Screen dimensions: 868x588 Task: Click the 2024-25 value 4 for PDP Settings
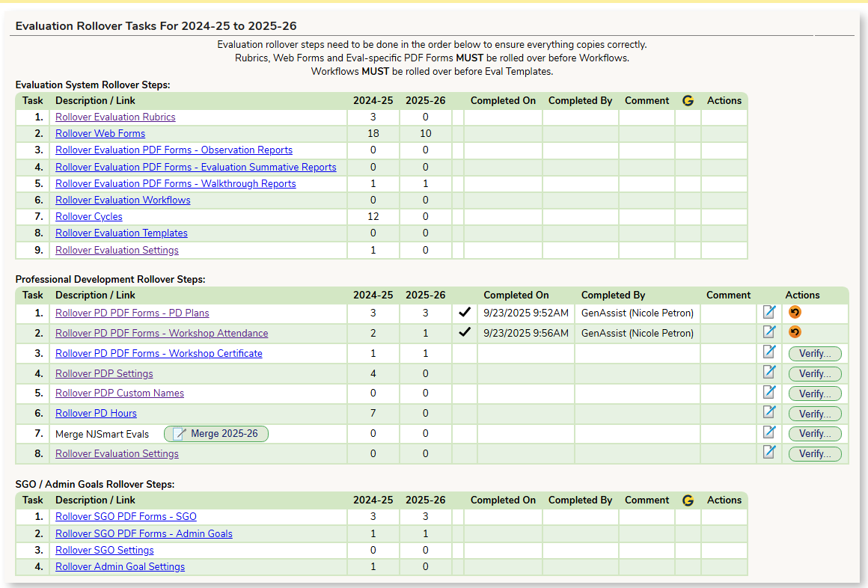[x=373, y=374]
